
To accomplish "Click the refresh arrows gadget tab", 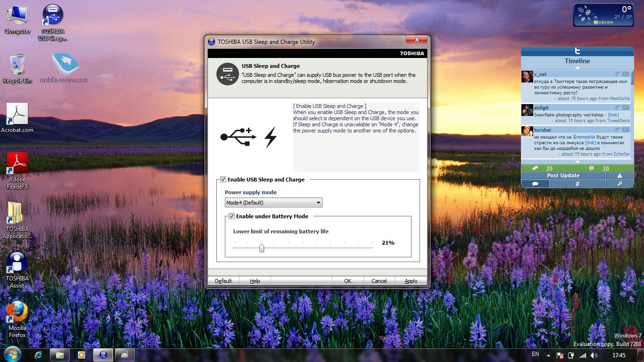I will point(577,184).
